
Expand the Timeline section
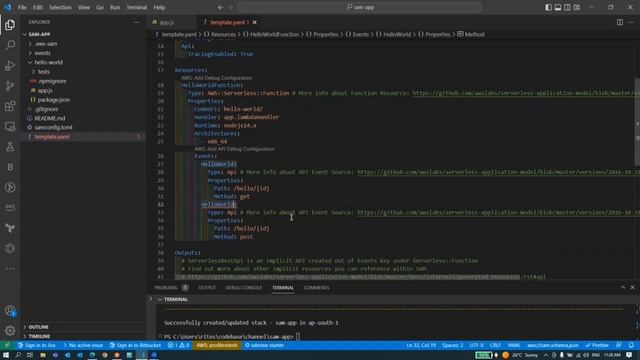click(x=39, y=336)
